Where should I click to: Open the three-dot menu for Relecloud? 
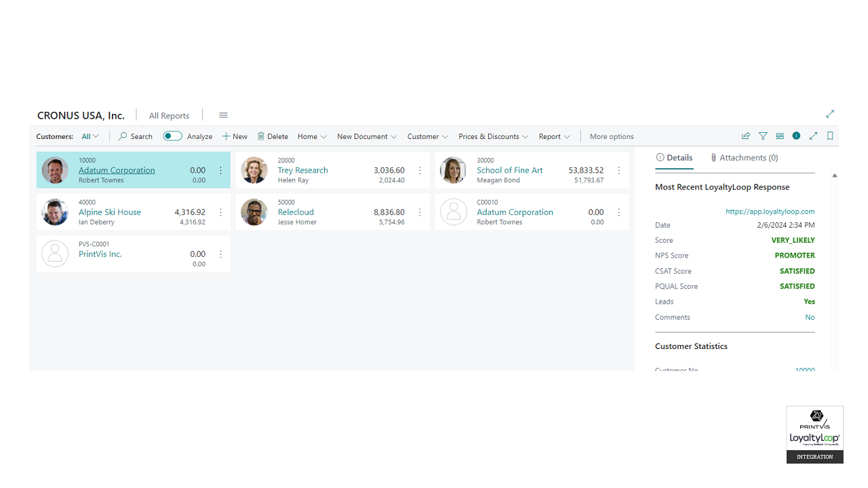point(420,213)
